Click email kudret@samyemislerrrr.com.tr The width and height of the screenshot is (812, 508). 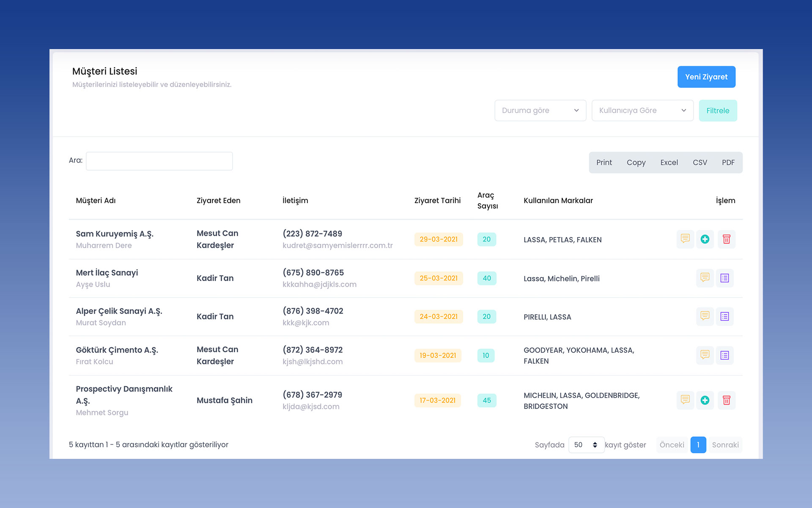[x=337, y=246]
